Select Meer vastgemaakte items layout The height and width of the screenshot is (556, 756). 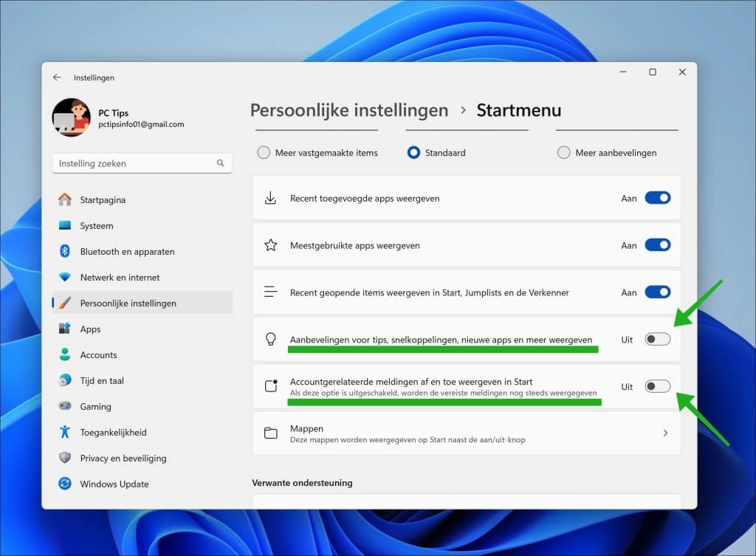coord(264,153)
